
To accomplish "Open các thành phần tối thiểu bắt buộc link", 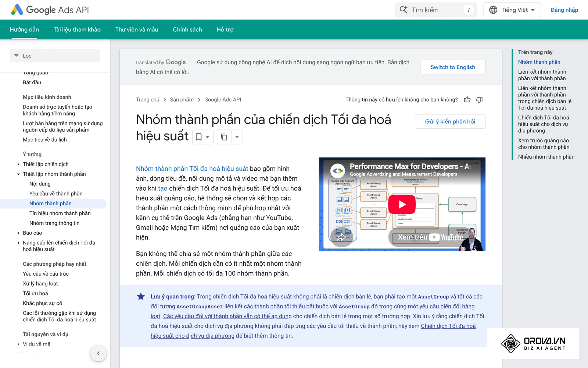I will tap(286, 307).
